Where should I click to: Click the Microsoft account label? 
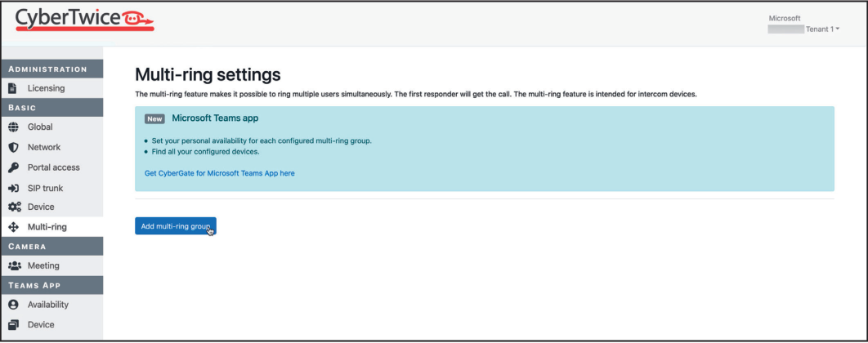(x=785, y=18)
